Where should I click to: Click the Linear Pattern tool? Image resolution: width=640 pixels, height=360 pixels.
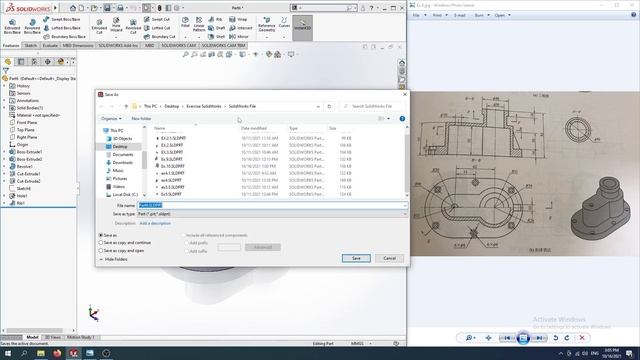[x=199, y=24]
